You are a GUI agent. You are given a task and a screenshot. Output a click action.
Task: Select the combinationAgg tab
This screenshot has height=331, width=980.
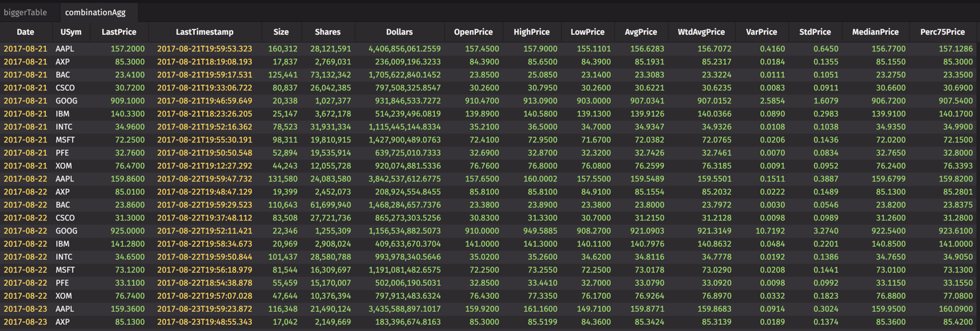pos(95,12)
